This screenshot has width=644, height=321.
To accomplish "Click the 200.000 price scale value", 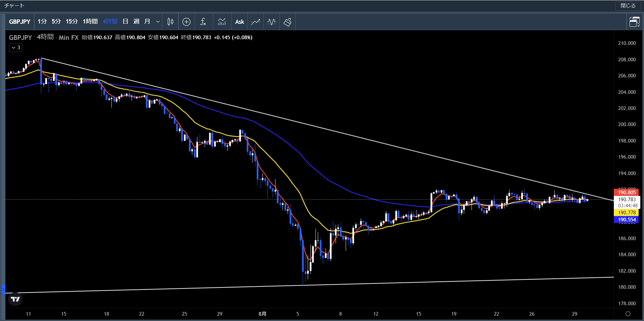I will [x=627, y=124].
